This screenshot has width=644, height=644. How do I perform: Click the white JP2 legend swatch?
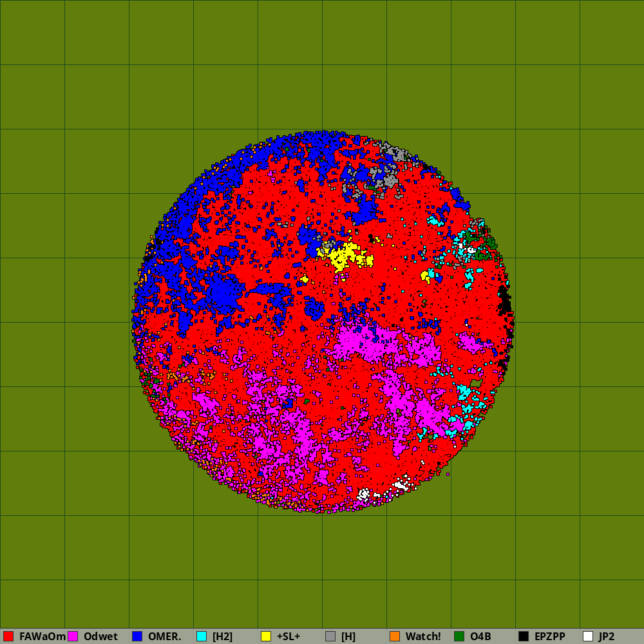[x=588, y=636]
